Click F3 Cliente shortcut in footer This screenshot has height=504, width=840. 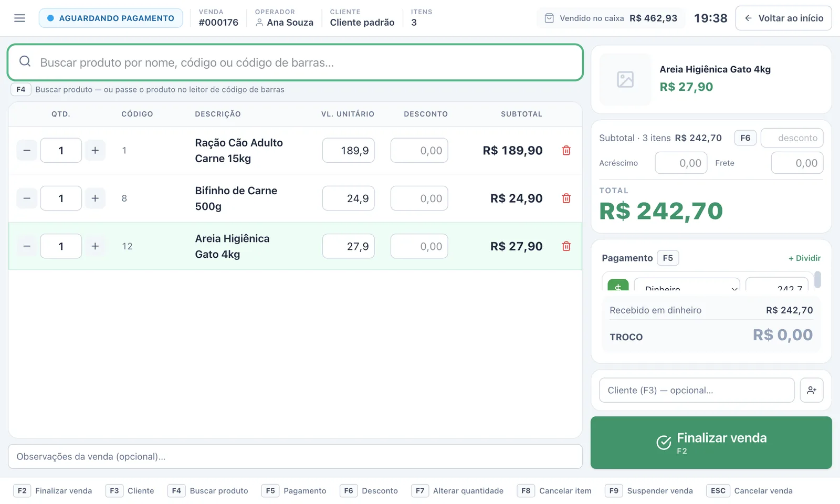point(130,491)
